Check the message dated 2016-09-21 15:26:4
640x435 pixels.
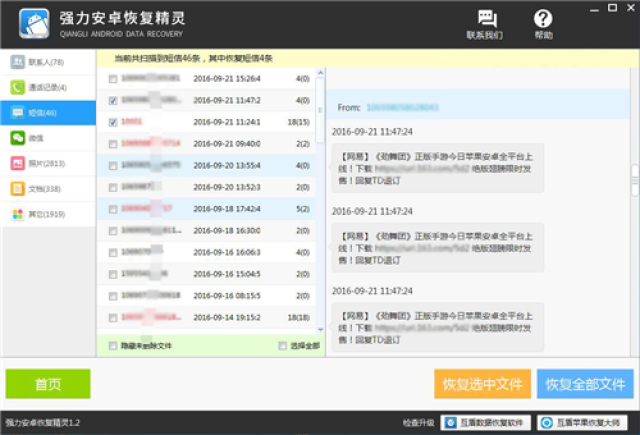coord(113,79)
